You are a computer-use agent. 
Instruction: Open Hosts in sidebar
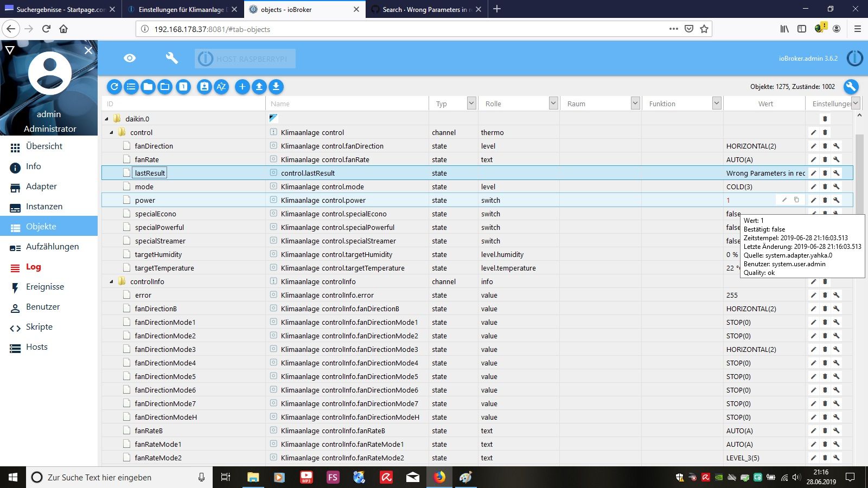tap(49, 347)
